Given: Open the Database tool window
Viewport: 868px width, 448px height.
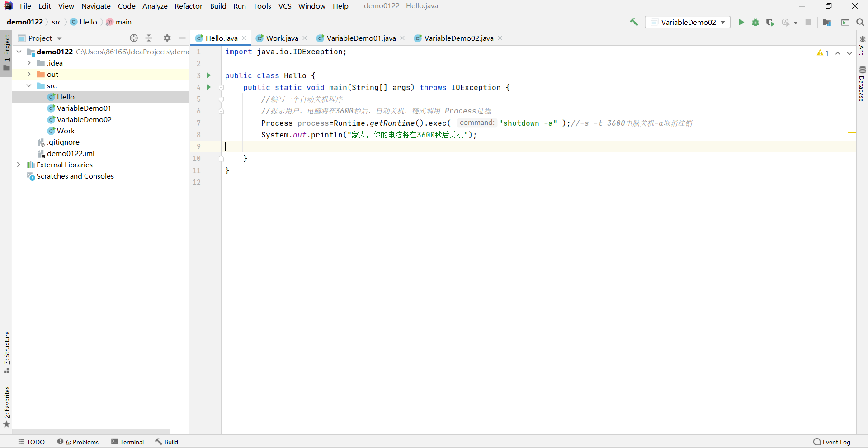Looking at the screenshot, I should [862, 84].
